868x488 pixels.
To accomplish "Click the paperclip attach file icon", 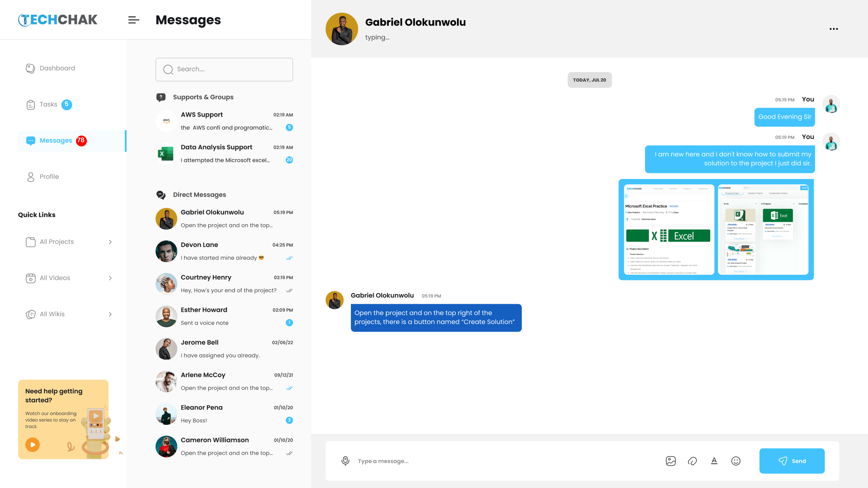I will point(692,461).
